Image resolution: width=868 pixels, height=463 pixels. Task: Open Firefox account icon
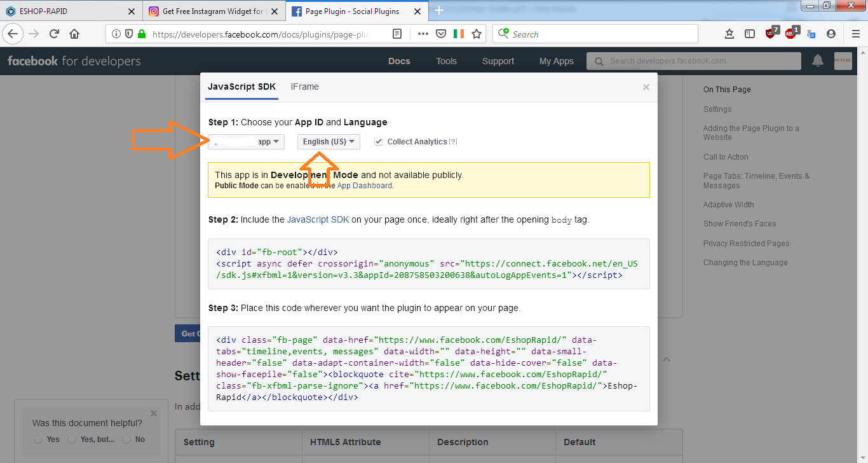(831, 34)
